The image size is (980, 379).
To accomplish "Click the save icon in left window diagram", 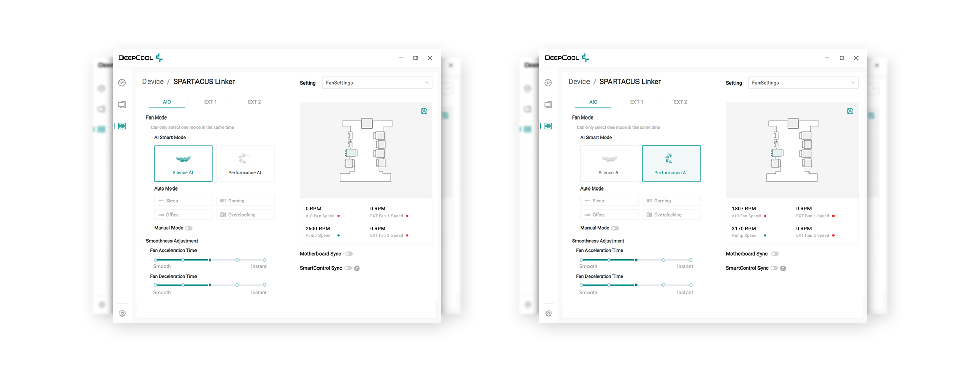I will point(424,111).
